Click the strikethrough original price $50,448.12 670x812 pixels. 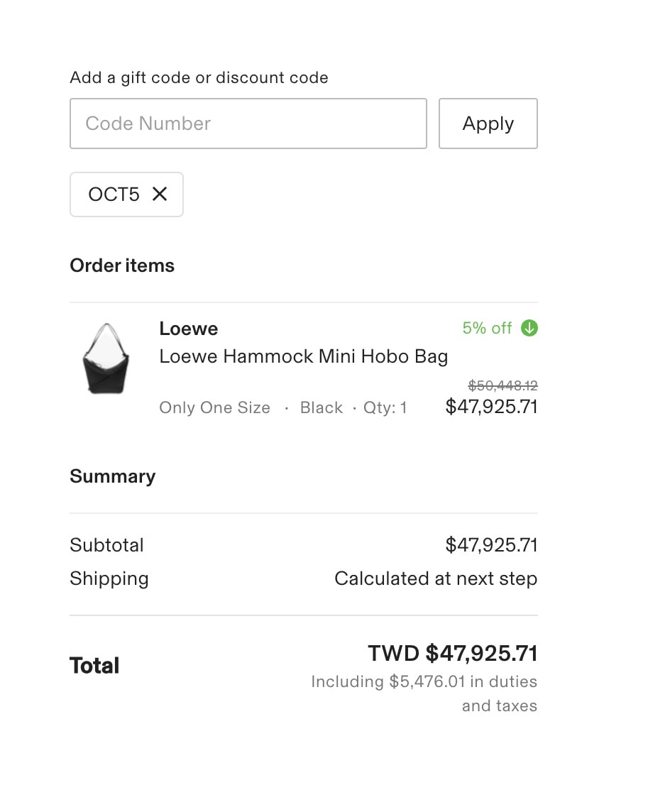tap(502, 385)
